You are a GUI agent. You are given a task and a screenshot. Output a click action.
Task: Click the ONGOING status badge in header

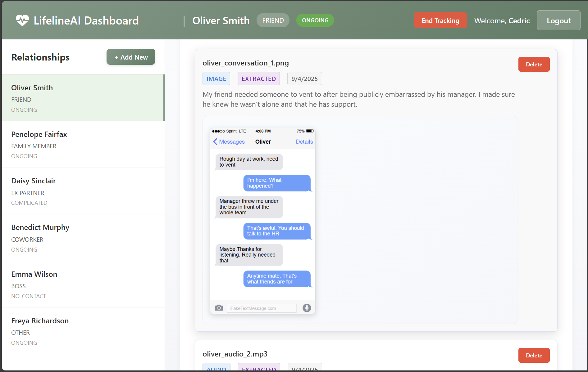315,20
